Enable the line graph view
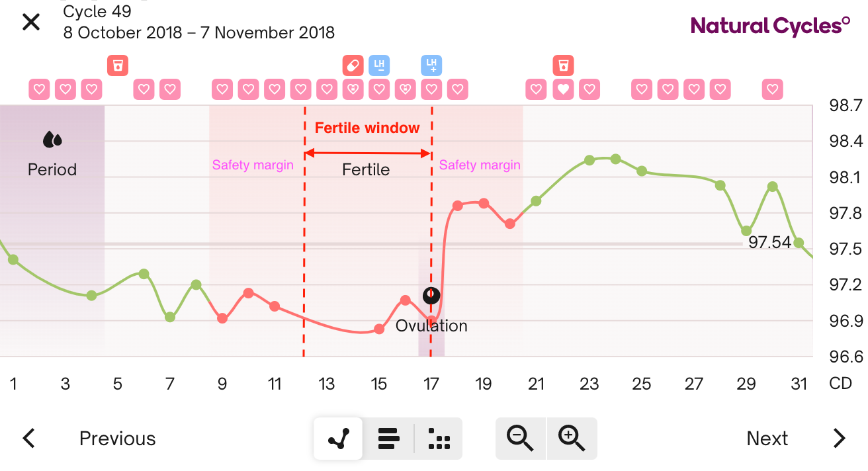This screenshot has width=868, height=471. (338, 438)
